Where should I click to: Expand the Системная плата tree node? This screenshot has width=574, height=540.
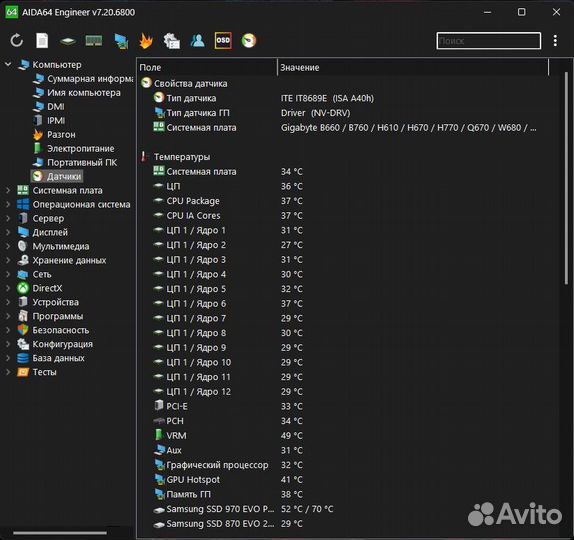click(8, 190)
